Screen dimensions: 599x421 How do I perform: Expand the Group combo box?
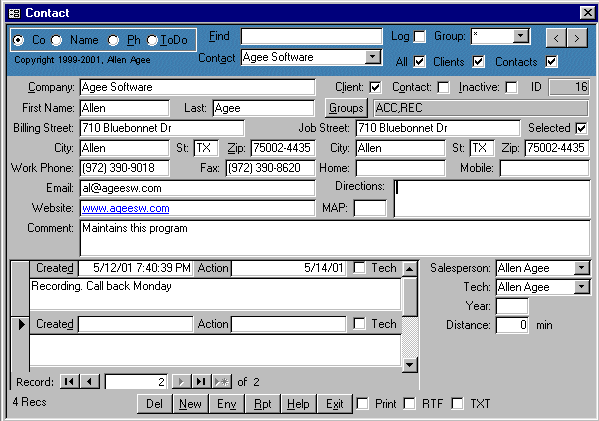click(x=520, y=36)
